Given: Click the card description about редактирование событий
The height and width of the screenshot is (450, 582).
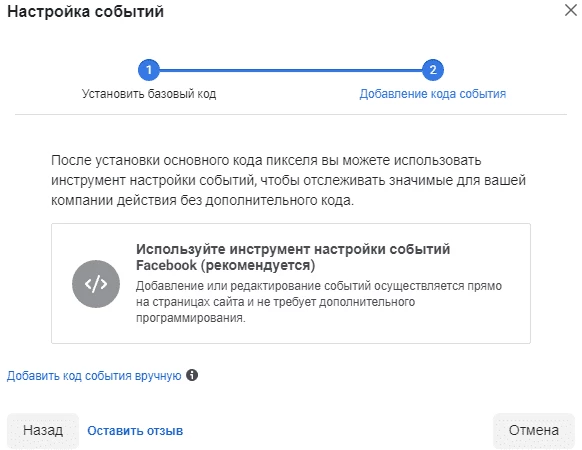Looking at the screenshot, I should [318, 301].
